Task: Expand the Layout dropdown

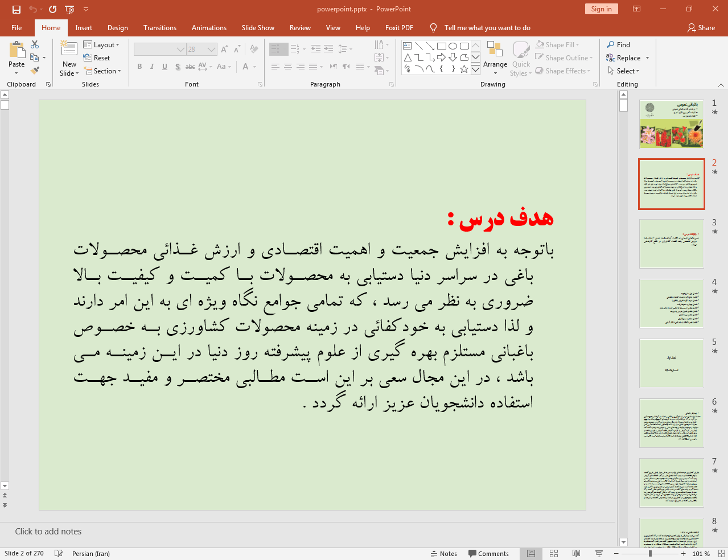Action: click(x=101, y=44)
